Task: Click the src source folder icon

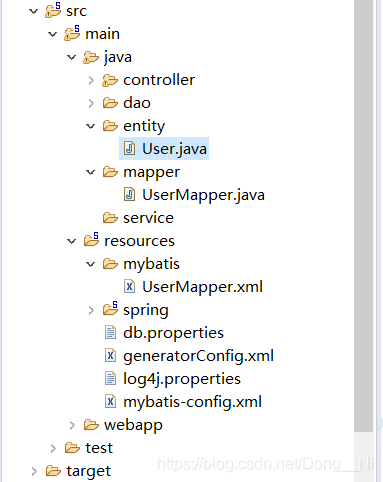Action: [53, 10]
